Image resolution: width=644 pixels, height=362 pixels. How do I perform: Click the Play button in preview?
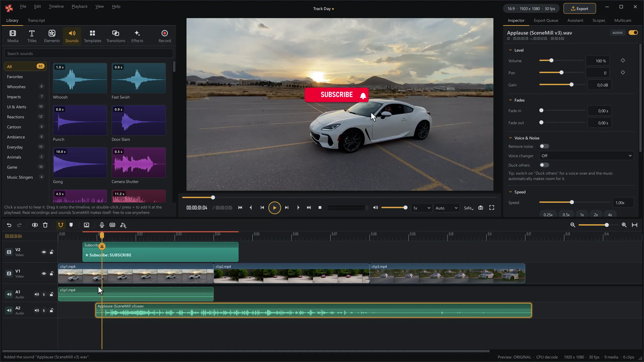(x=274, y=208)
